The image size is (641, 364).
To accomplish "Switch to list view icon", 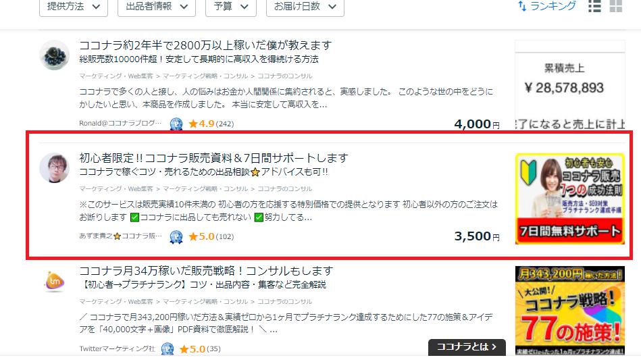I will pyautogui.click(x=594, y=6).
